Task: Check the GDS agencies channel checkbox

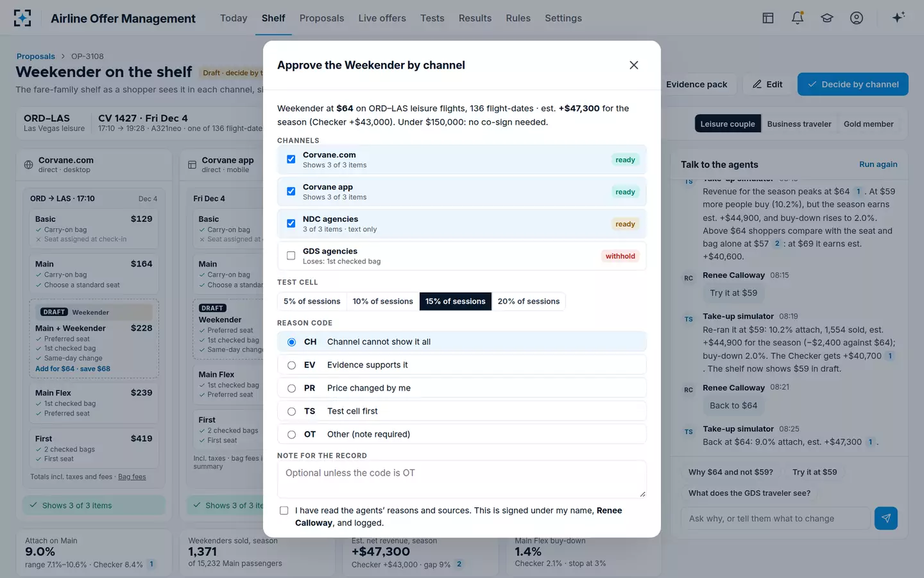Action: click(291, 256)
